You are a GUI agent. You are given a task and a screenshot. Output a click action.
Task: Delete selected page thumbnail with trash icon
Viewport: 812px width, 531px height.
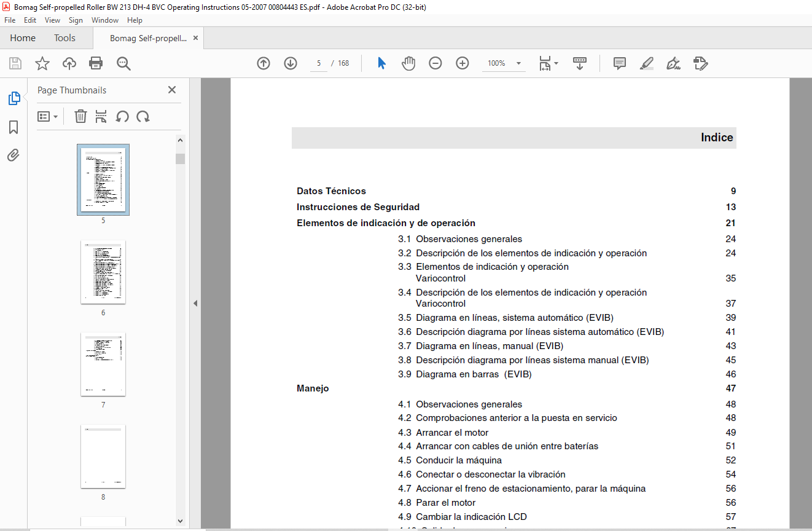(x=80, y=116)
